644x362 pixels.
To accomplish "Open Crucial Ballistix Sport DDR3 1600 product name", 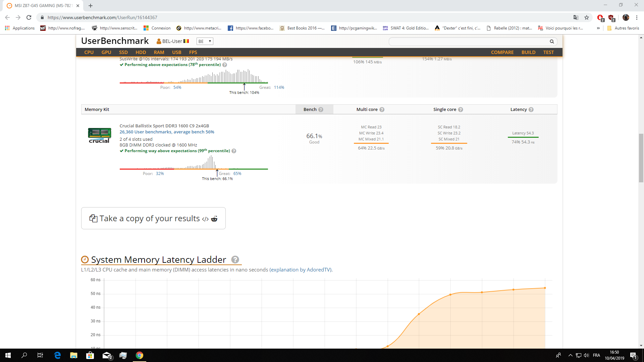I will click(164, 126).
